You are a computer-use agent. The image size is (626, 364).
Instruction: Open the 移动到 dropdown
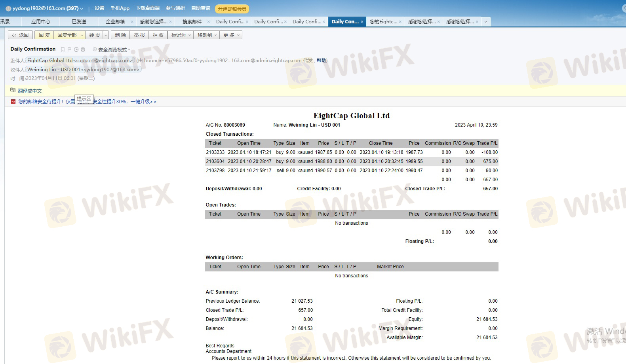pos(207,35)
